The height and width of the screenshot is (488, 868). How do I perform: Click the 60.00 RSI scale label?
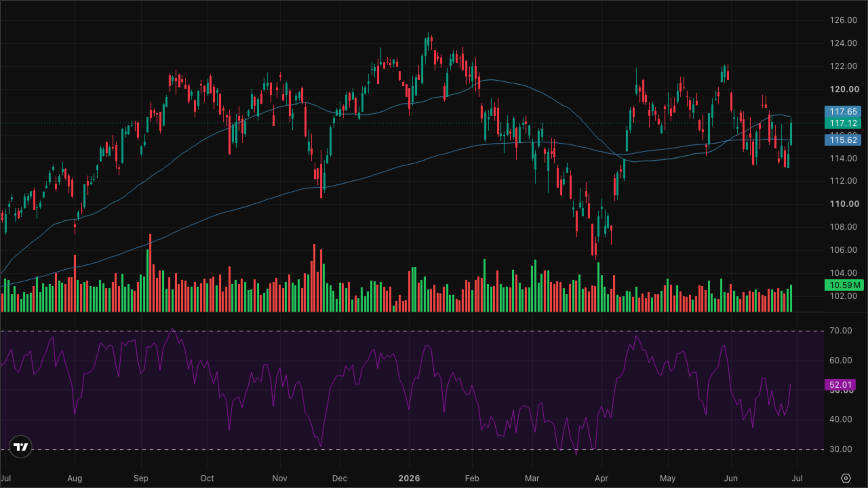(841, 360)
